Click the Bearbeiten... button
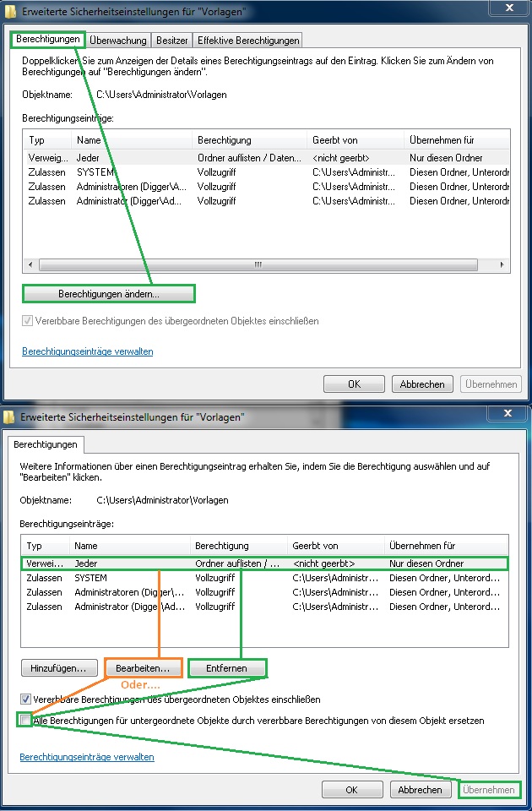The width and height of the screenshot is (532, 811). [144, 668]
